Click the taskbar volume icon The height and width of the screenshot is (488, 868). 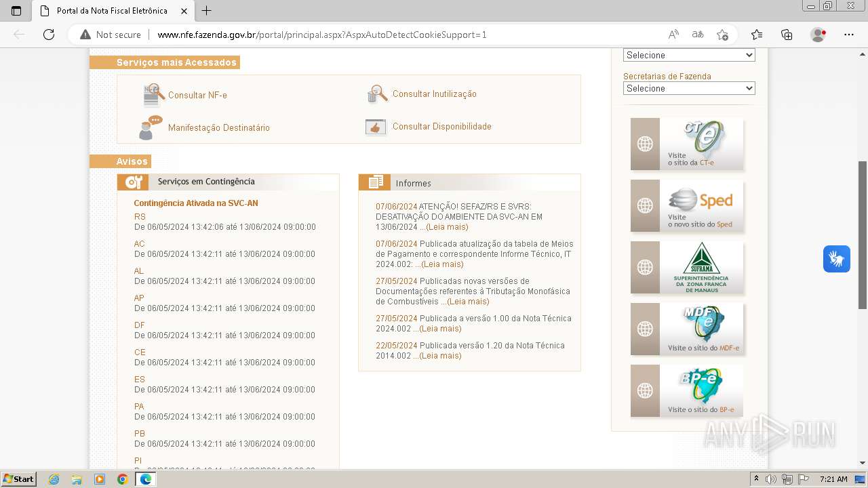tap(770, 479)
